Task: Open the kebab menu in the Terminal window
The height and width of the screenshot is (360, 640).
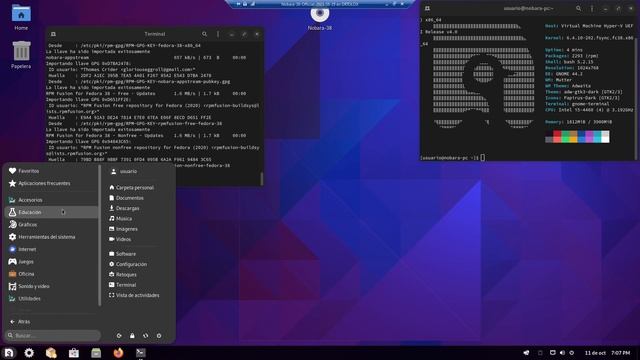Action: coord(218,34)
